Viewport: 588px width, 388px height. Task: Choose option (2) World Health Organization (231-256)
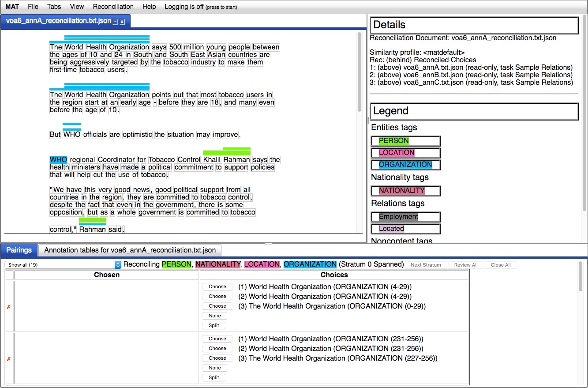click(x=217, y=348)
